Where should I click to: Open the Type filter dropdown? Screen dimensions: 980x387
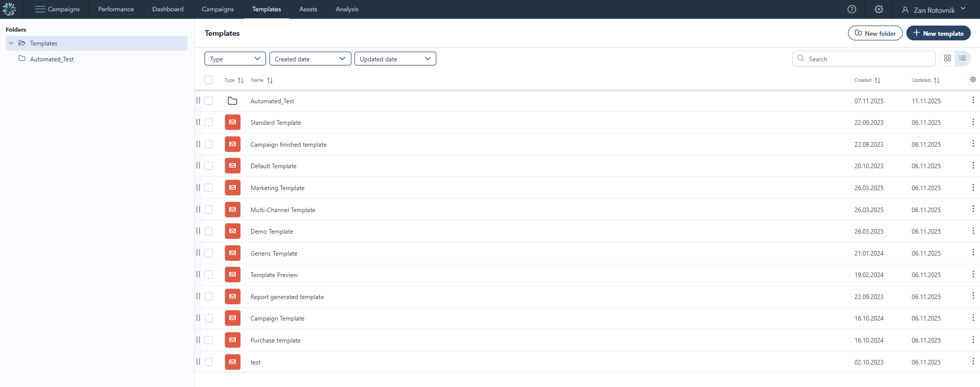point(235,59)
